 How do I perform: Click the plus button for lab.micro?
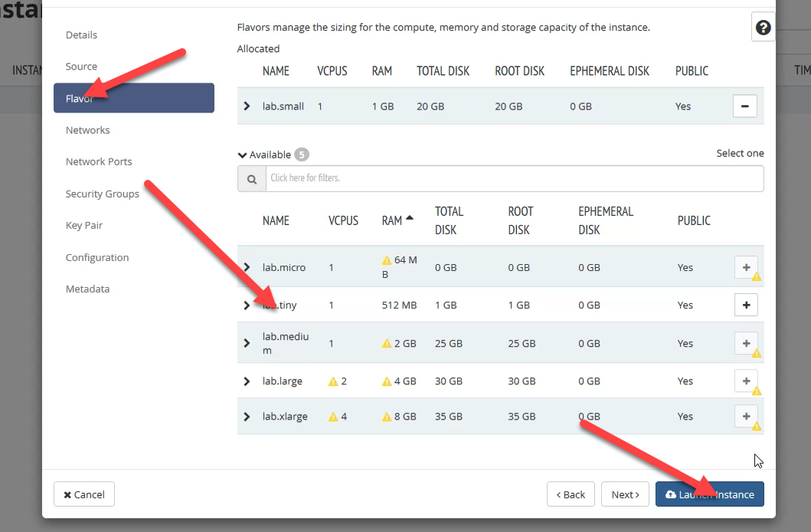[x=746, y=267]
